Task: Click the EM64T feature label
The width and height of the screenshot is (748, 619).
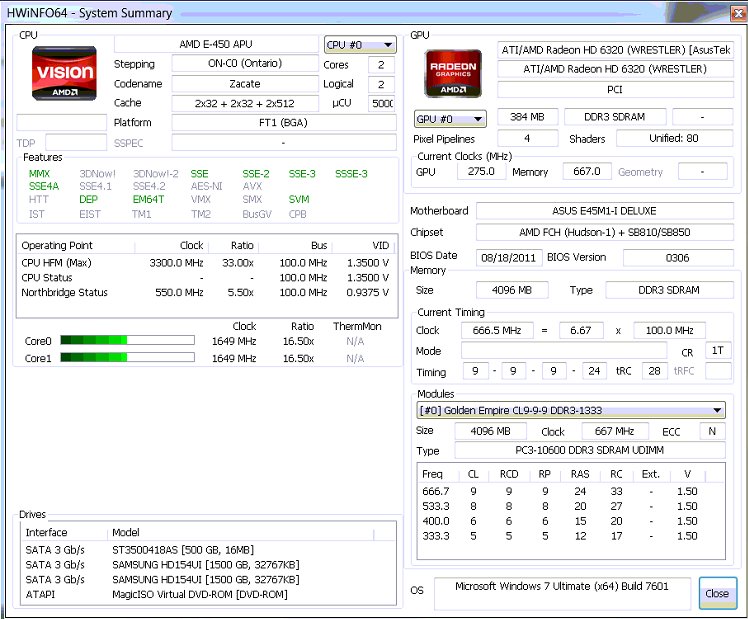Action: pos(148,199)
